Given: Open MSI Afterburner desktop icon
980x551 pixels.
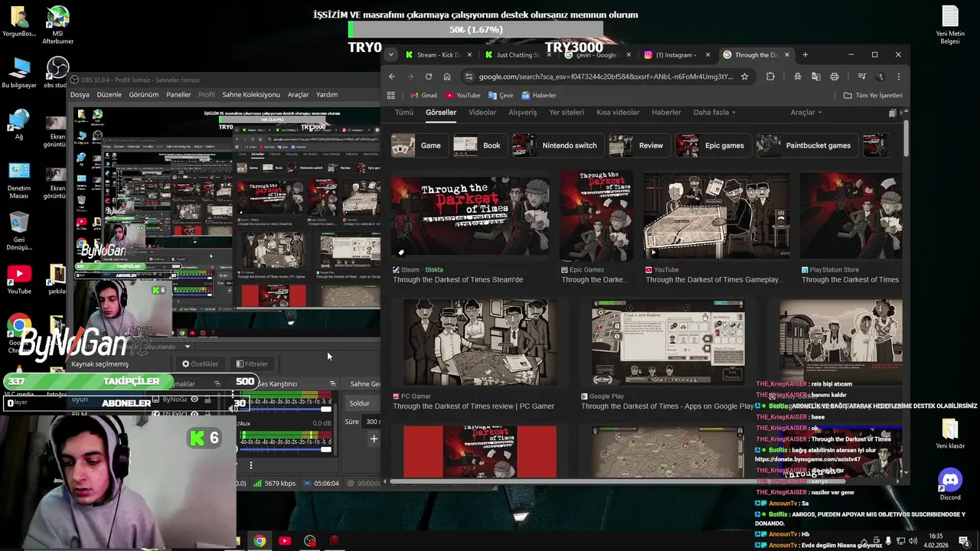Looking at the screenshot, I should [x=57, y=24].
